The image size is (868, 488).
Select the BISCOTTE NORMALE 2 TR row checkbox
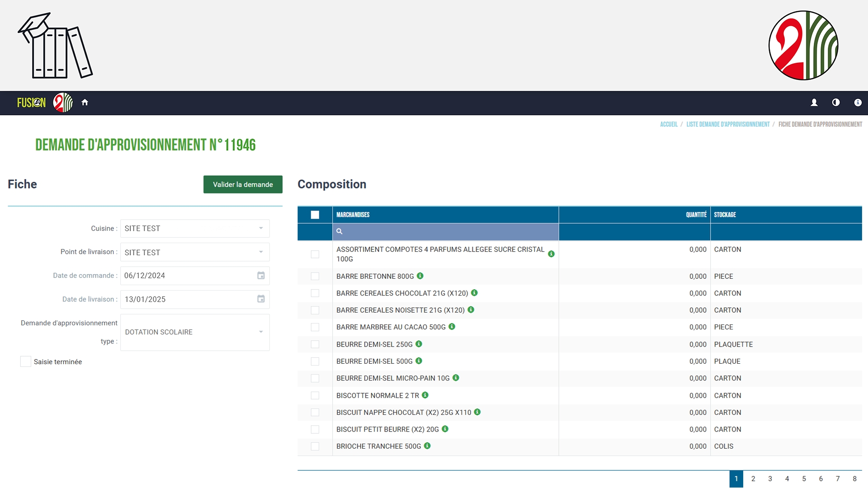[315, 395]
